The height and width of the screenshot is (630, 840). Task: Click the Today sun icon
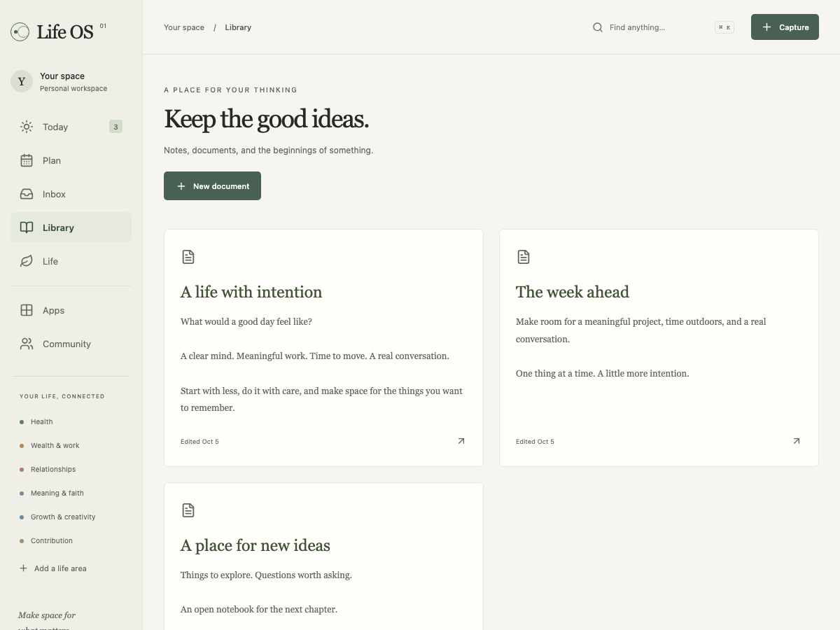coord(27,127)
